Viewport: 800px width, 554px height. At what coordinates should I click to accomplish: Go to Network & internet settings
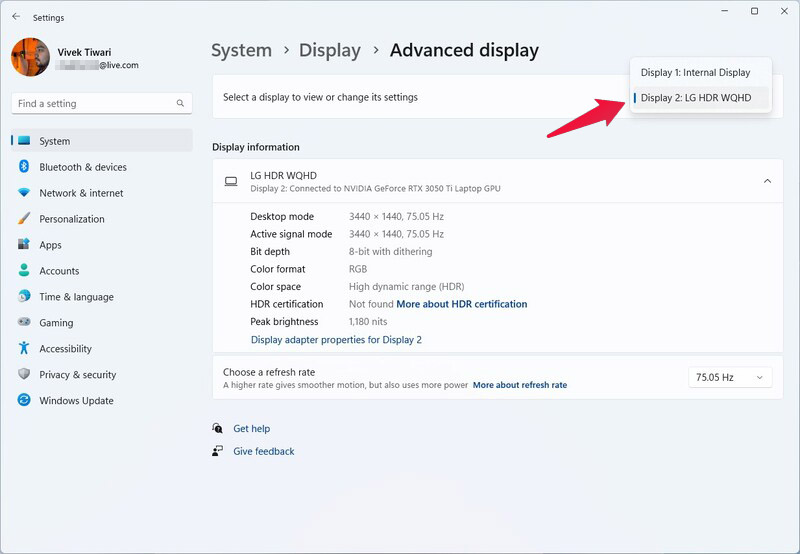[x=102, y=193]
